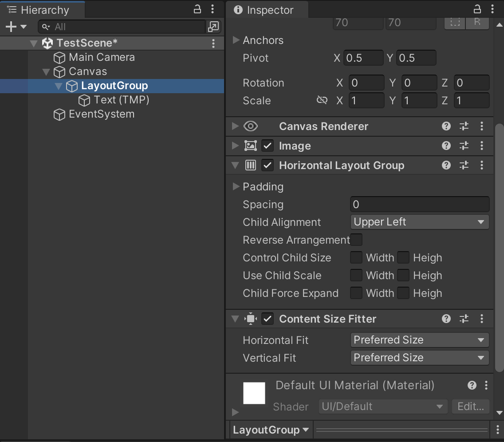
Task: Open Horizontal Layout Group presets icon
Action: click(464, 165)
